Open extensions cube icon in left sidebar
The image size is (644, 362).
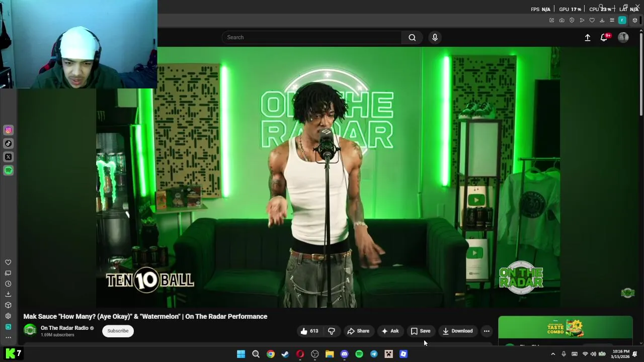(8, 305)
